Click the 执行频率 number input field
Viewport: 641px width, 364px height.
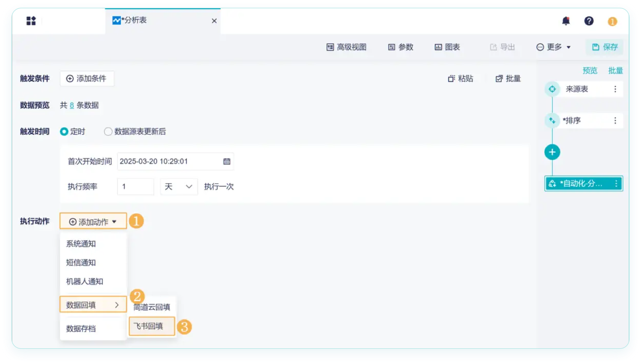coord(135,187)
